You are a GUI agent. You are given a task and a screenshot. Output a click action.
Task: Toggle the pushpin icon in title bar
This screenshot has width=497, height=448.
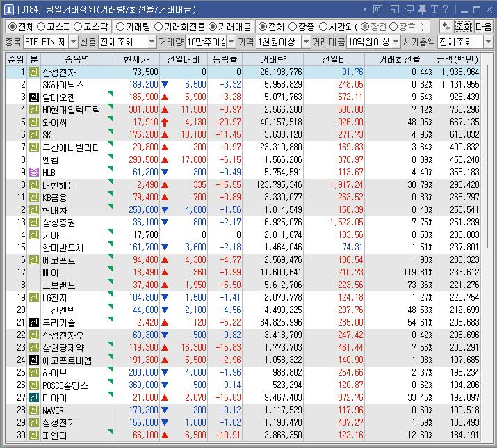(422, 9)
